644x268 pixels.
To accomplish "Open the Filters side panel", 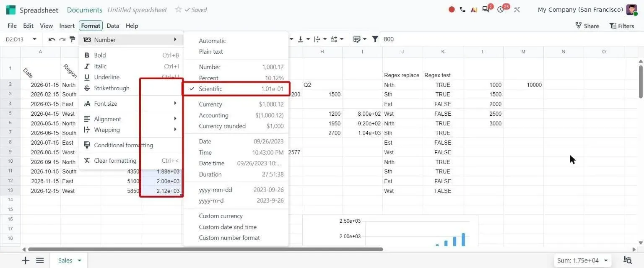I will (x=621, y=26).
